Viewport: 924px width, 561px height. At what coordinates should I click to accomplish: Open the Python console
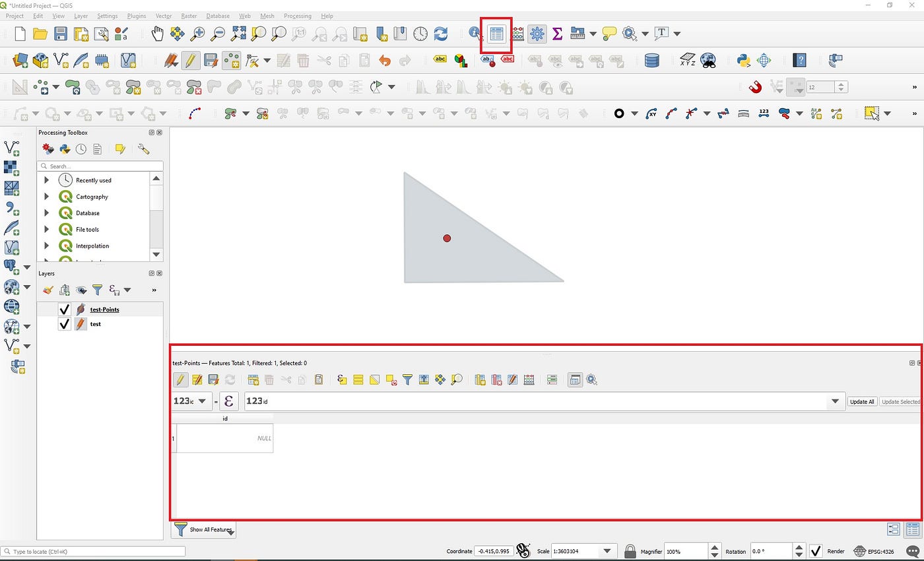(x=744, y=61)
